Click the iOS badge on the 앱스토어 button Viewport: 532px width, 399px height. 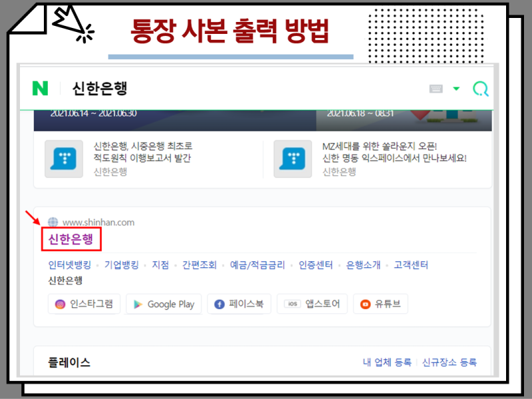(x=291, y=303)
